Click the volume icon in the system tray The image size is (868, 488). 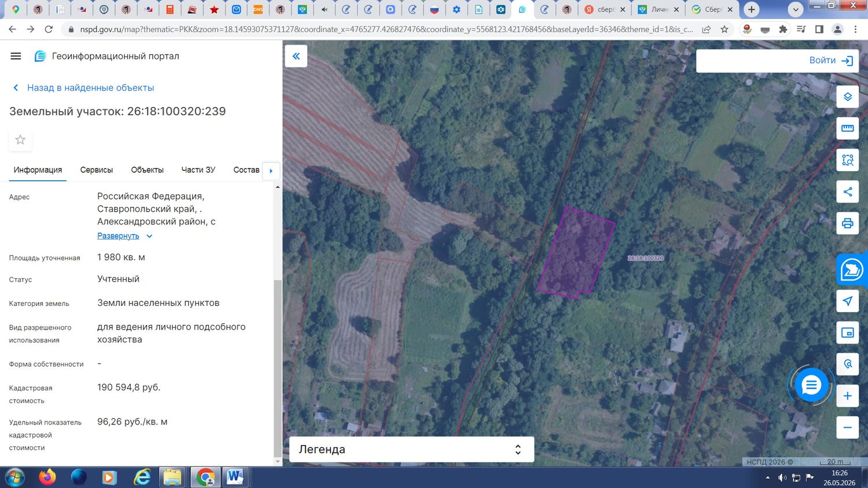782,478
